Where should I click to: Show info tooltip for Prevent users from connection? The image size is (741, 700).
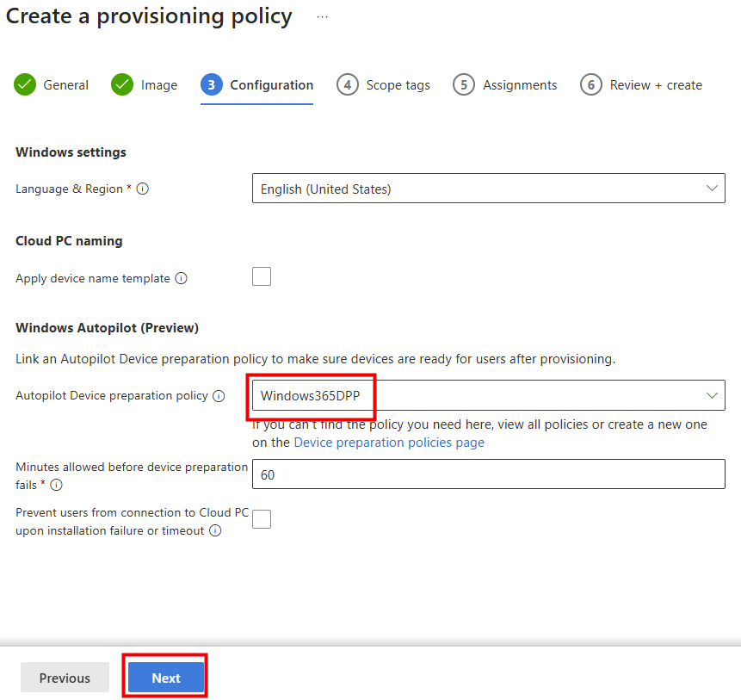tap(215, 530)
